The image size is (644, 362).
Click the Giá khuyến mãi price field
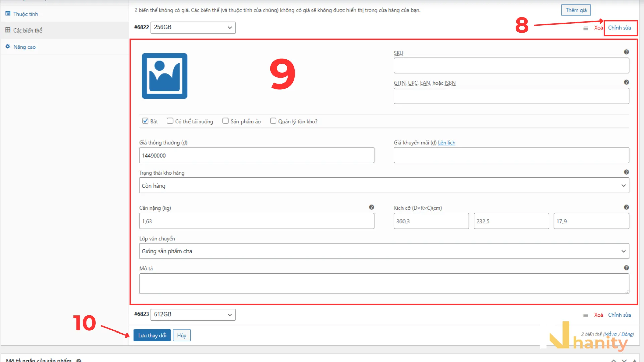512,155
